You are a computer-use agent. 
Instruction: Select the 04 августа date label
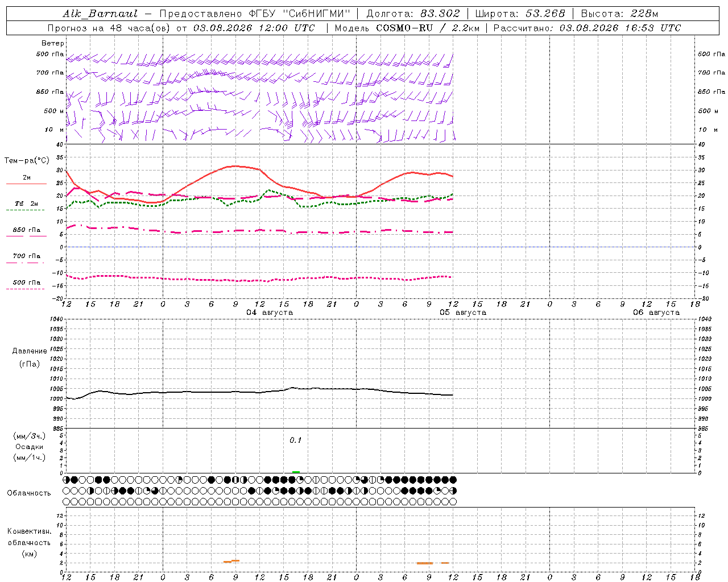tap(270, 313)
